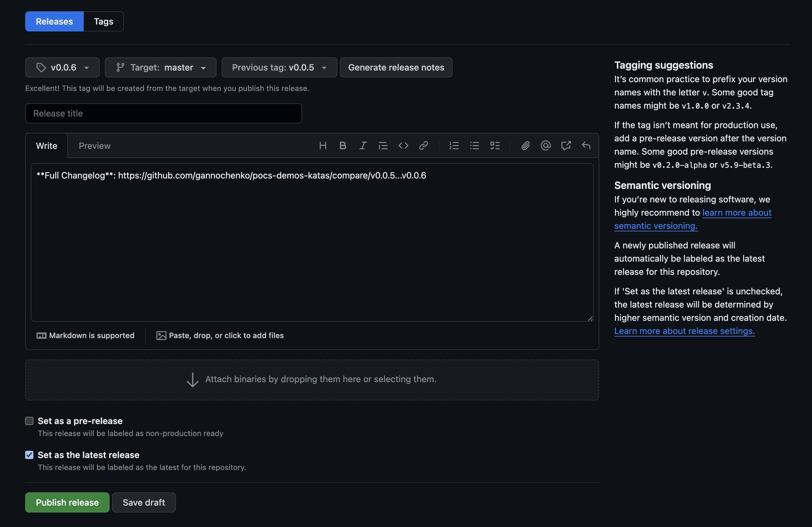Uncheck Set as the latest release

pos(29,455)
